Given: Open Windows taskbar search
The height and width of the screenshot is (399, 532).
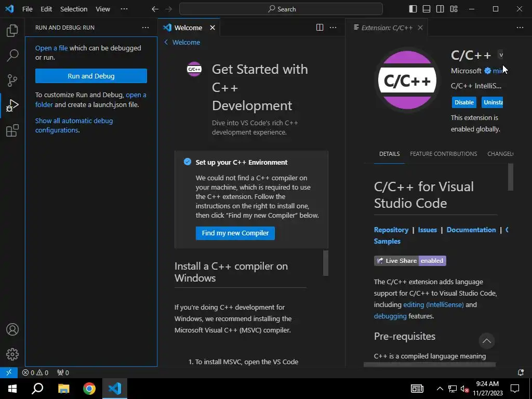Looking at the screenshot, I should click(x=37, y=389).
